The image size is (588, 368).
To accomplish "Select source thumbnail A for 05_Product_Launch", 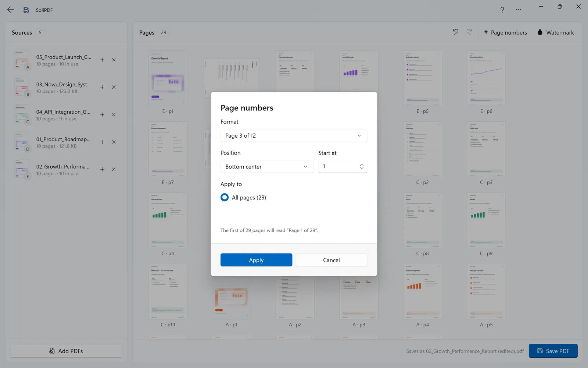I will (x=22, y=60).
